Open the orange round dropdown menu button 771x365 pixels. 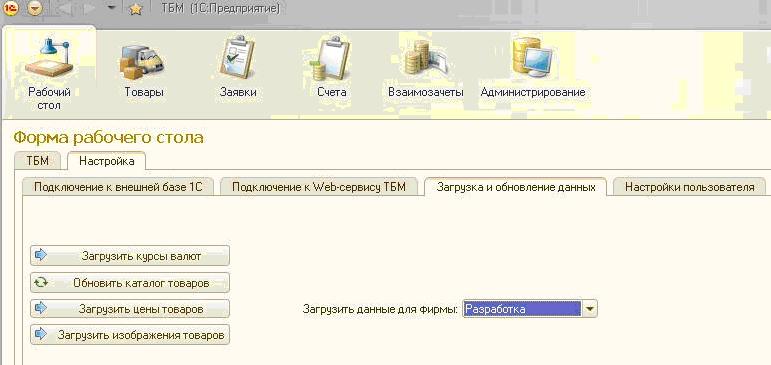tap(34, 8)
